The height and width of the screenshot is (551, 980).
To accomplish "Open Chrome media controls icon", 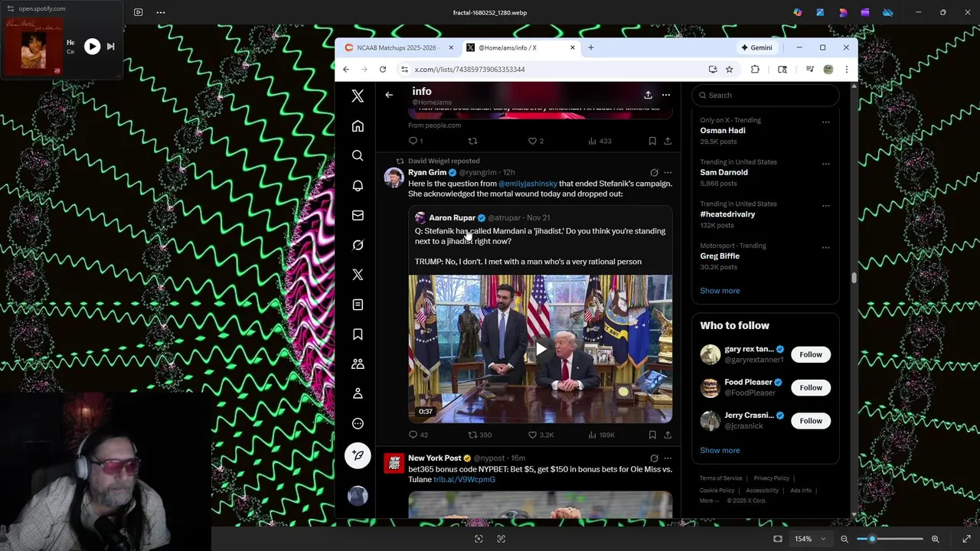I will (x=809, y=70).
